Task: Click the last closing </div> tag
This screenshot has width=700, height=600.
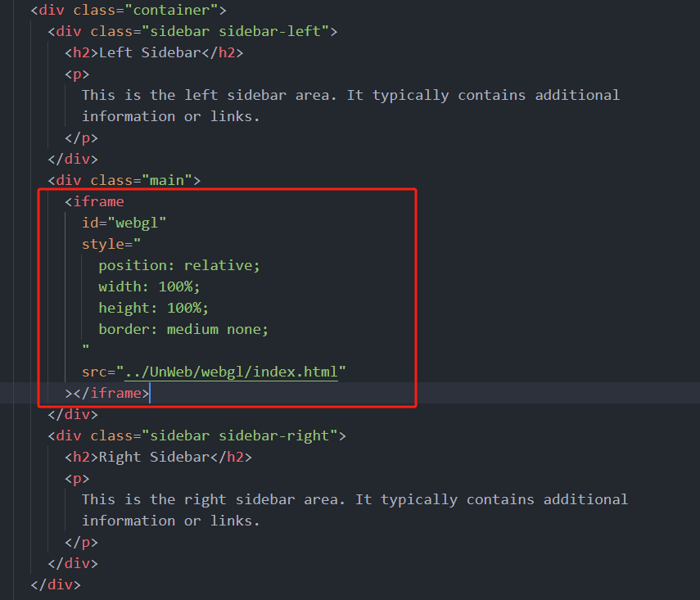Action: point(56,585)
